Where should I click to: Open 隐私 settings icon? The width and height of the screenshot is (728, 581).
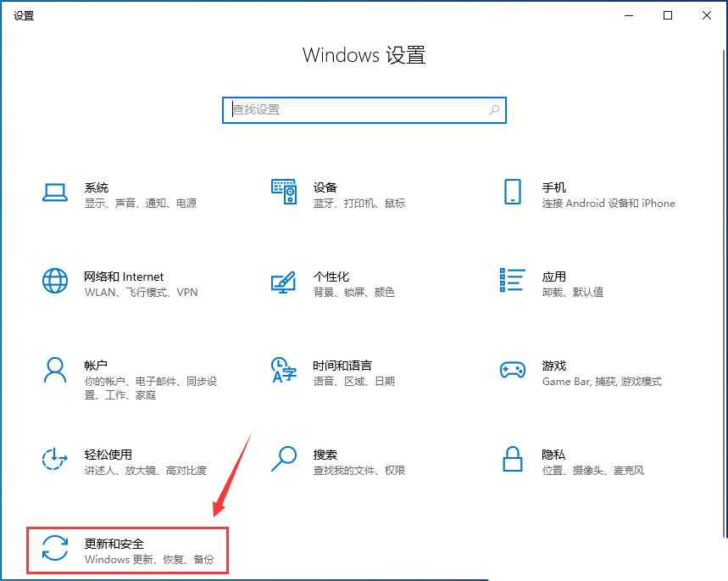[x=512, y=460]
